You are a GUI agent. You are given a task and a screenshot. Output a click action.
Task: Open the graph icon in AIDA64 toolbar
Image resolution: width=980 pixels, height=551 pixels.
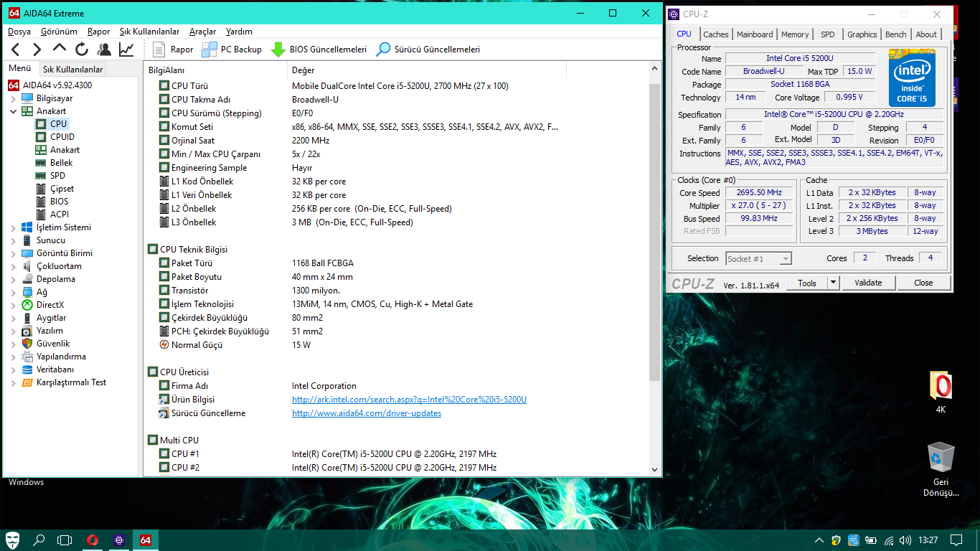click(x=126, y=50)
